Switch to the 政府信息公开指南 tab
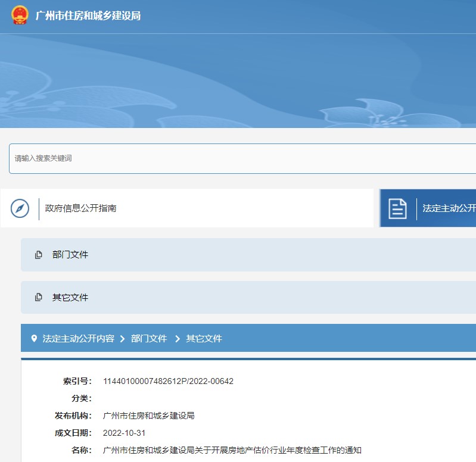Viewport: 476px width, 462px height. 81,208
